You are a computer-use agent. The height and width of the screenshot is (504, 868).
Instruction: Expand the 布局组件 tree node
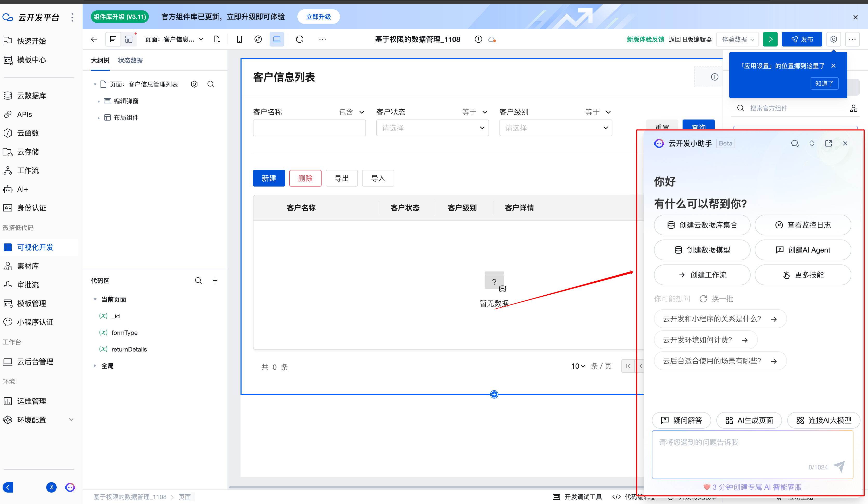click(98, 118)
